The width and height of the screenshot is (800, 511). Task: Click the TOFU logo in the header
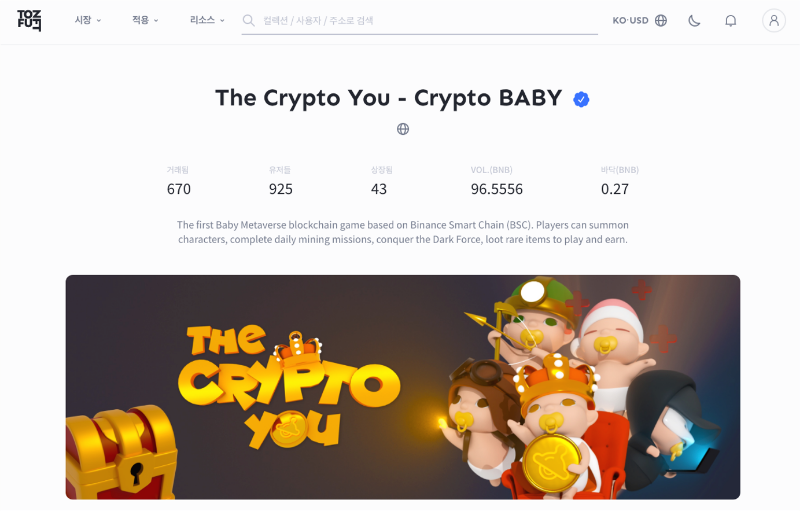tap(29, 20)
